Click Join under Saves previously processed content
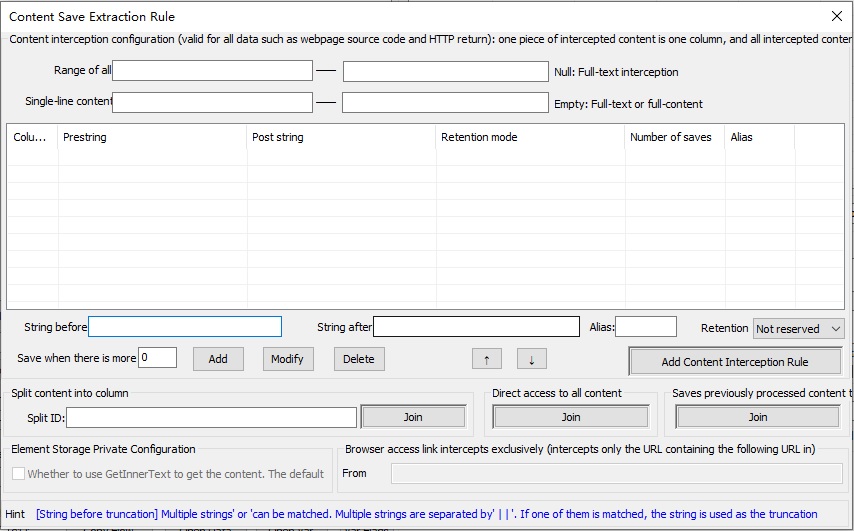Viewport: 854px width, 531px height. [758, 417]
